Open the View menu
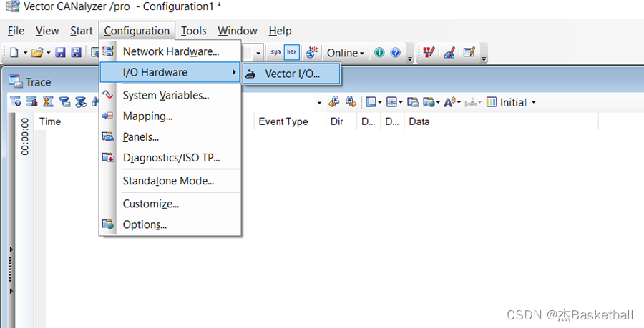This screenshot has width=644, height=328. pos(47,31)
